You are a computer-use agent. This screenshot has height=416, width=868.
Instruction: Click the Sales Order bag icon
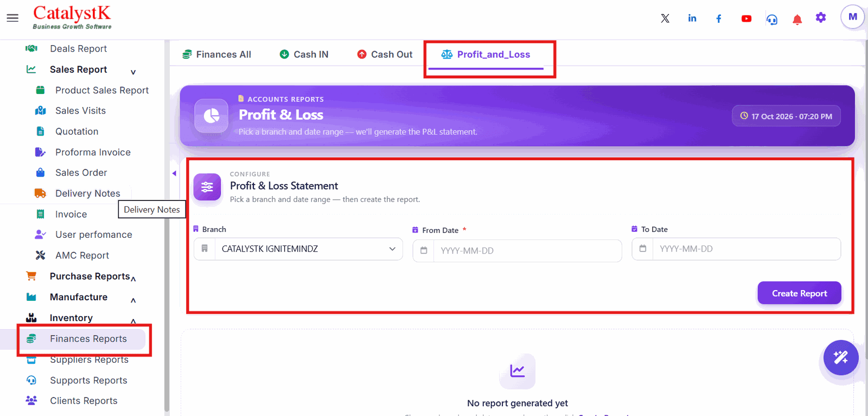(40, 173)
